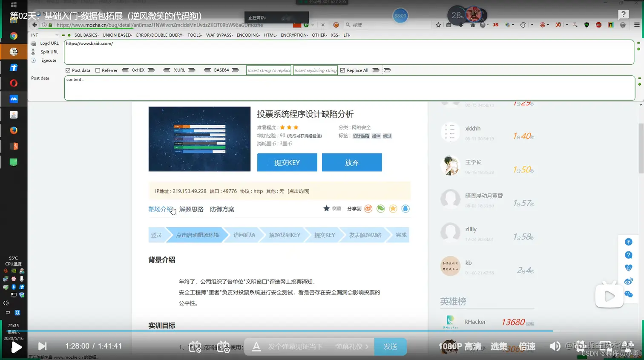644x360 pixels.
Task: Click the [点击访问] link
Action: coord(298,191)
